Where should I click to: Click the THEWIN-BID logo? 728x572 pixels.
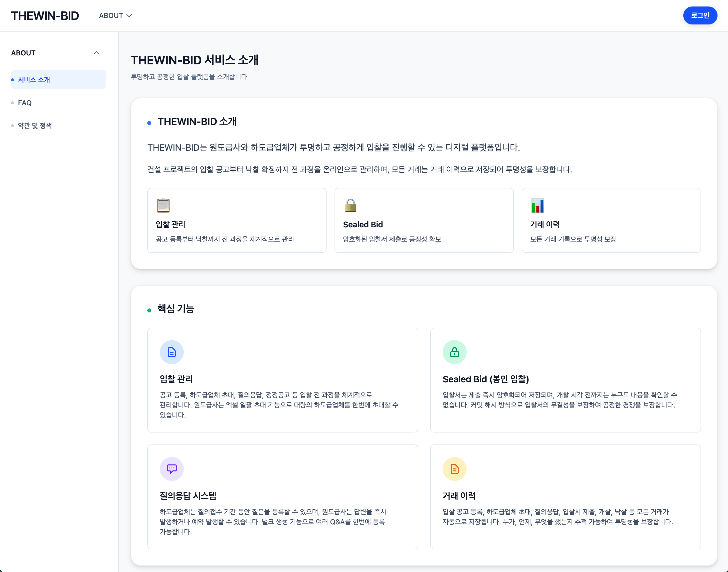[x=45, y=16]
